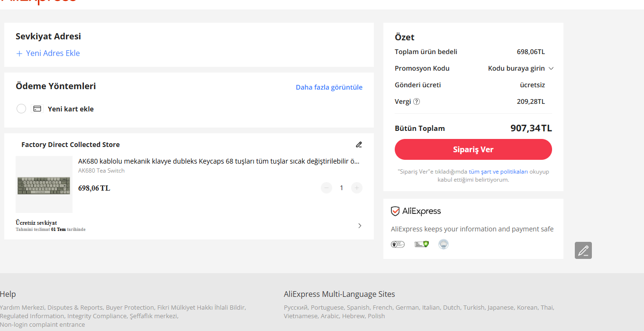Screen dimensions: 644x331
Task: Open Yardım Merkezi in the Help footer
Action: click(22, 307)
